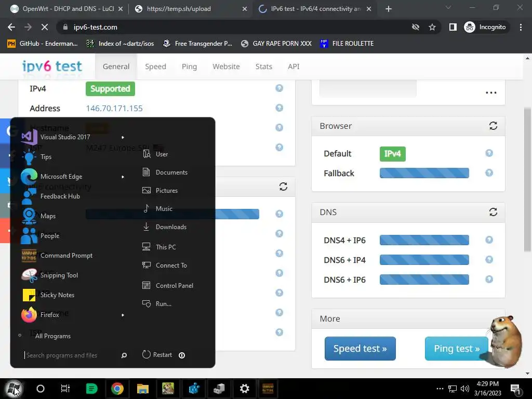Refresh the IPv6 connectivity panel
This screenshot has height=399, width=532.
point(283,187)
